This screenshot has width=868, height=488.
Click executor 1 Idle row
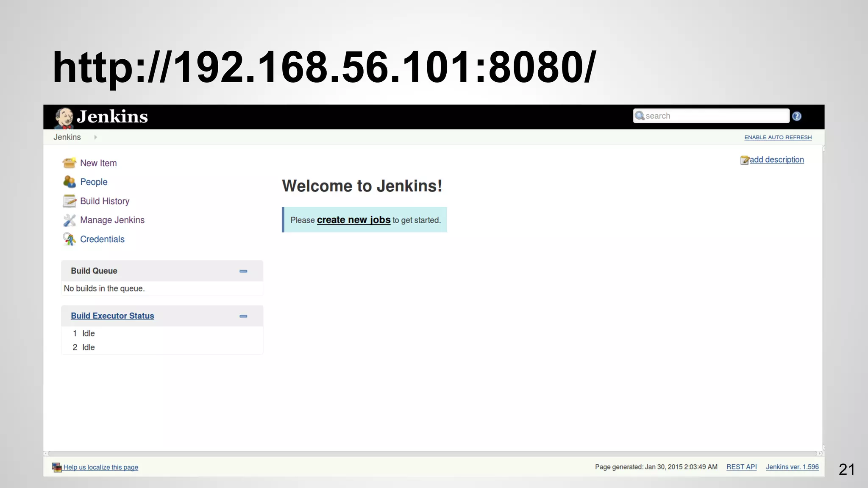pos(162,333)
